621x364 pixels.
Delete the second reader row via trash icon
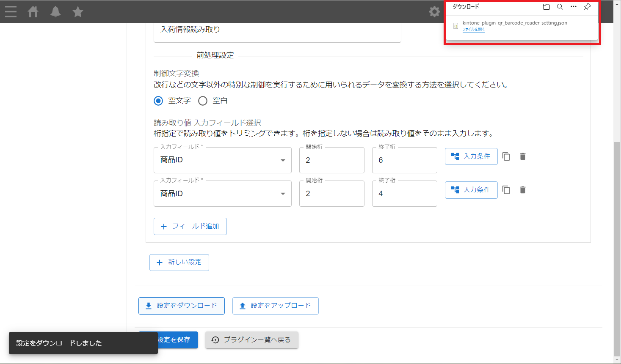click(522, 189)
